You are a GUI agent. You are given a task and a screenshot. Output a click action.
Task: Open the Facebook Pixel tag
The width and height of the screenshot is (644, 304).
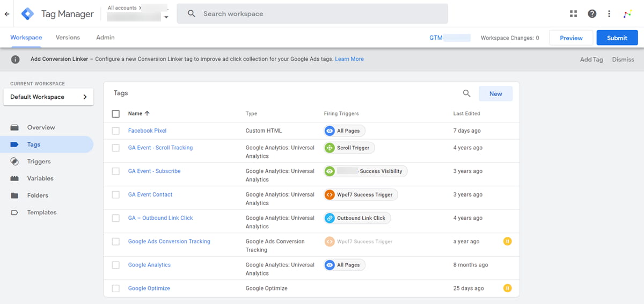[147, 131]
